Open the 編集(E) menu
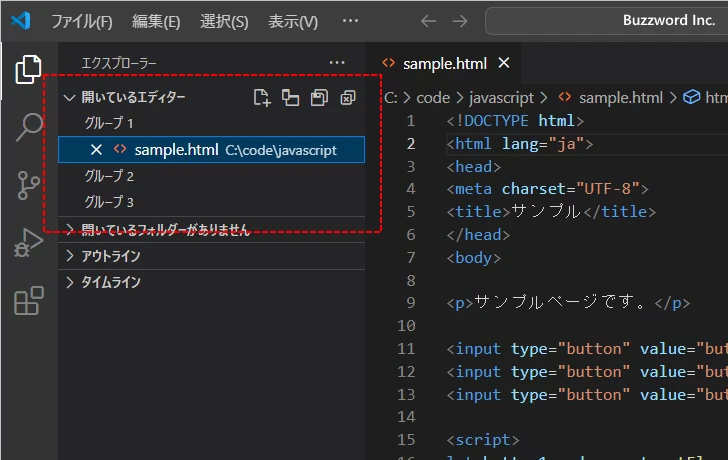728x460 pixels. pyautogui.click(x=156, y=21)
